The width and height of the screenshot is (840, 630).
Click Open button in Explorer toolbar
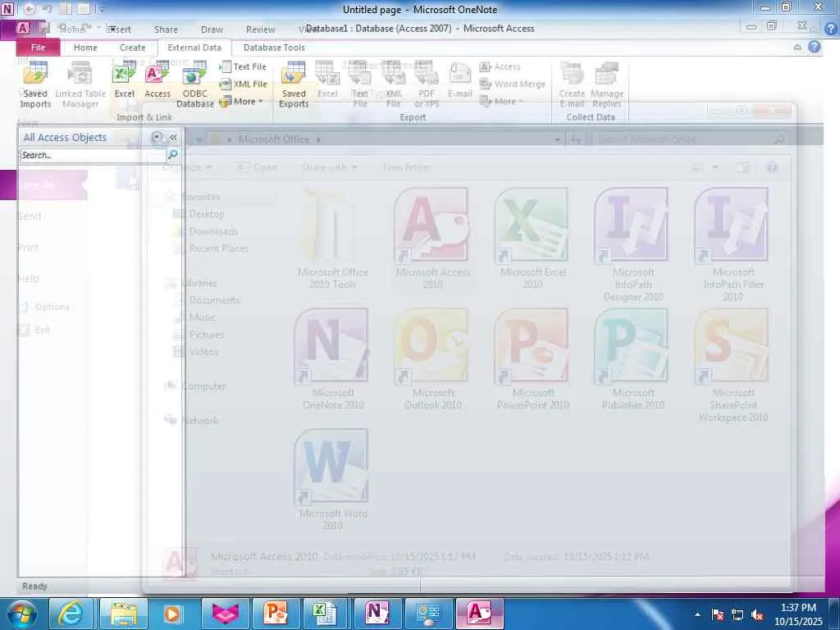tap(258, 167)
